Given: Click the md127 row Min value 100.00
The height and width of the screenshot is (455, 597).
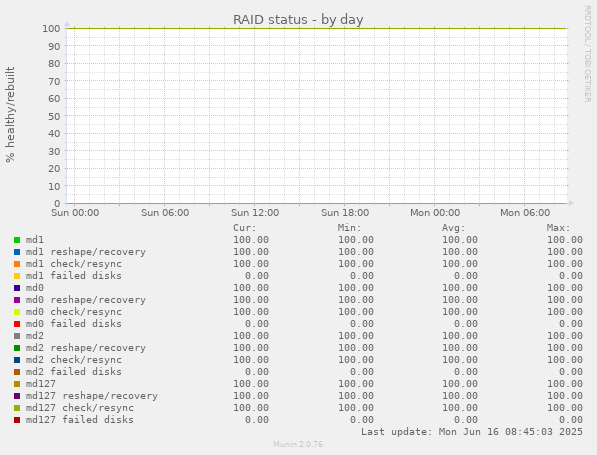Looking at the screenshot, I should click(x=356, y=384).
